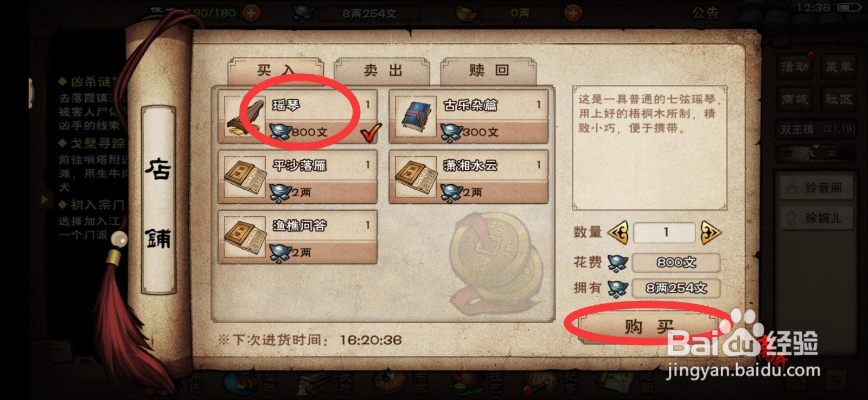The image size is (868, 400).
Task: Open the 买入 buy tab
Action: [x=276, y=71]
